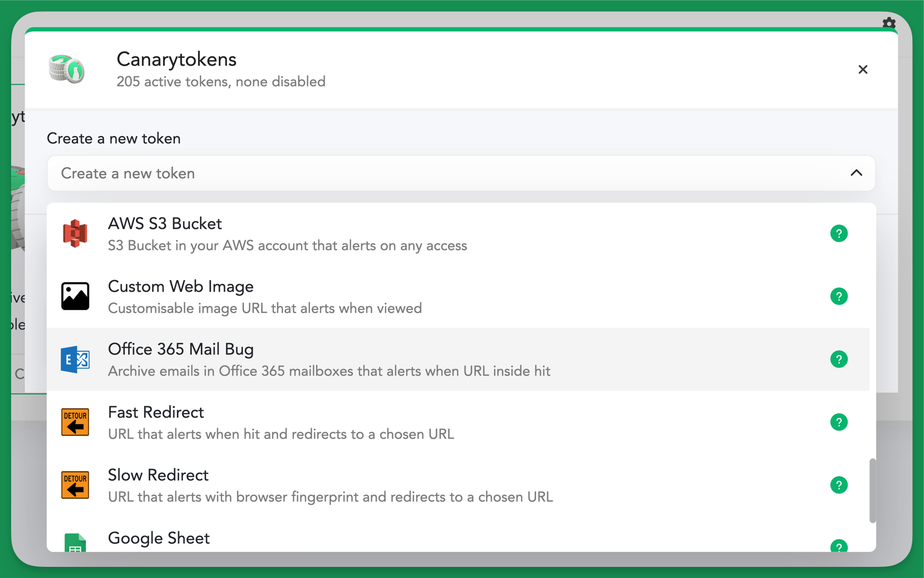
Task: Click the 'Create a new token' section label
Action: (x=114, y=139)
